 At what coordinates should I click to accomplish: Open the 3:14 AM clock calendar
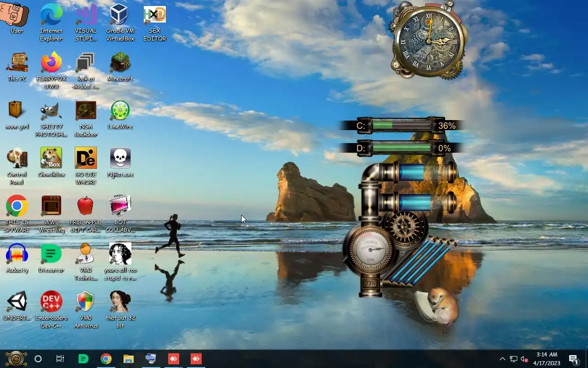[547, 359]
